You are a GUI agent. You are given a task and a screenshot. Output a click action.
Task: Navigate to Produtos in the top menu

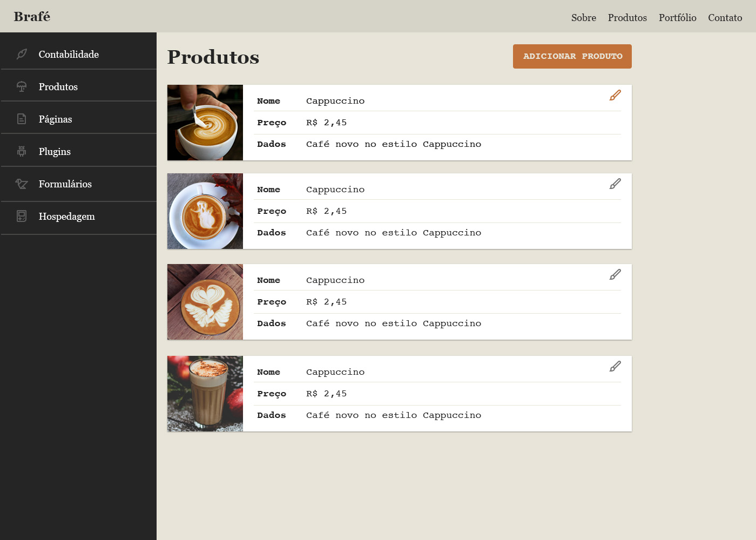[x=627, y=17]
